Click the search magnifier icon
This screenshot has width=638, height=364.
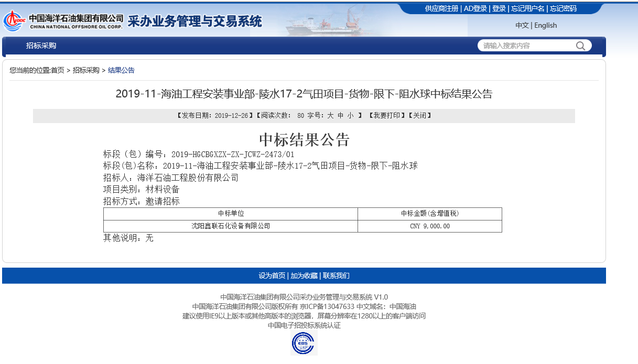[580, 46]
